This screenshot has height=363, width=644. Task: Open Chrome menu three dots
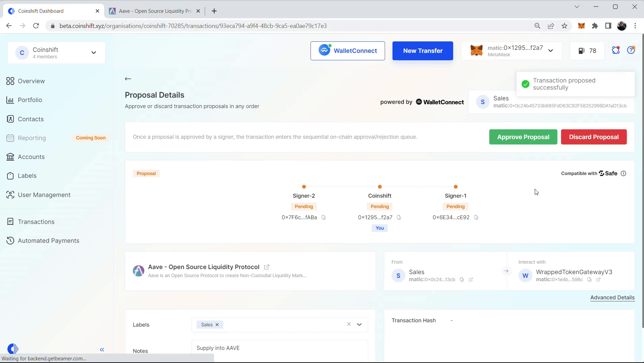coord(635,26)
